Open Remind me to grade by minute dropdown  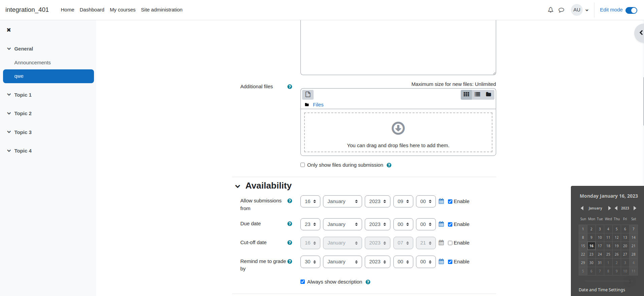(x=426, y=262)
